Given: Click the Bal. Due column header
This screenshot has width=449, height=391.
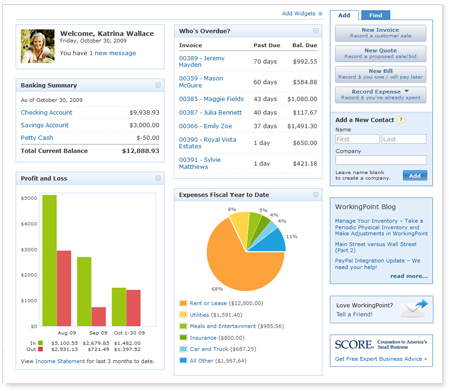Looking at the screenshot, I should point(305,45).
